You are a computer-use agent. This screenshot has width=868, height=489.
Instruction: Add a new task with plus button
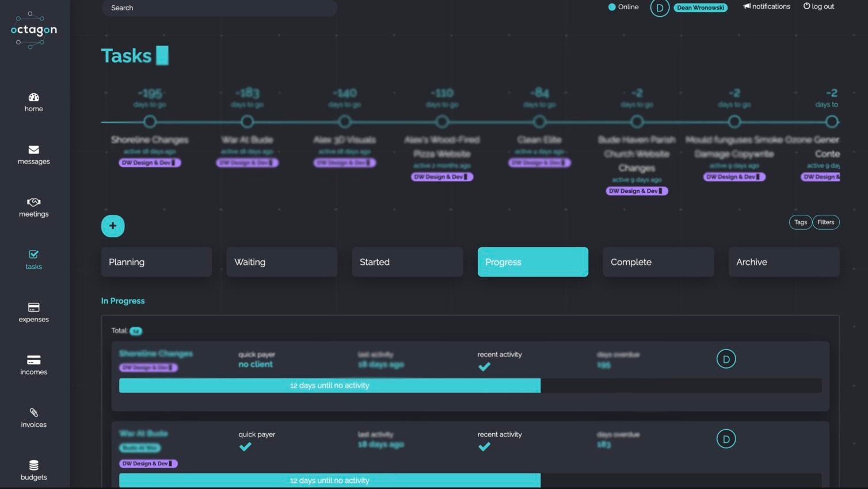pos(113,226)
